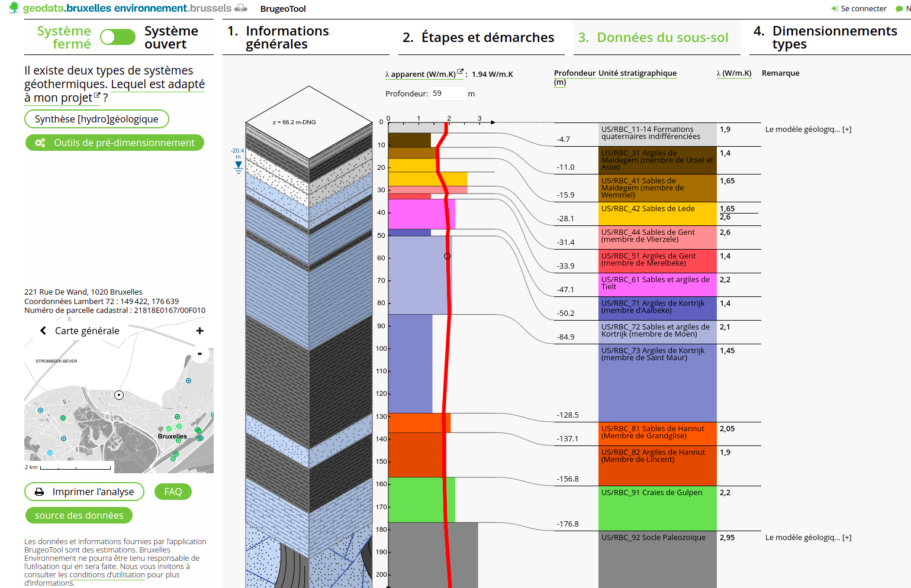The image size is (911, 588).
Task: Click green Craies de Gulpen chart bar
Action: coord(421,500)
